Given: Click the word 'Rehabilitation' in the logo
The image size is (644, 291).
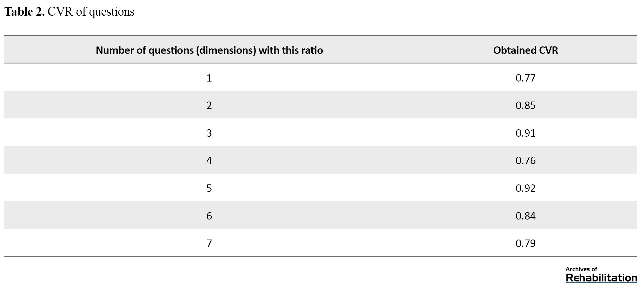Looking at the screenshot, I should [601, 278].
